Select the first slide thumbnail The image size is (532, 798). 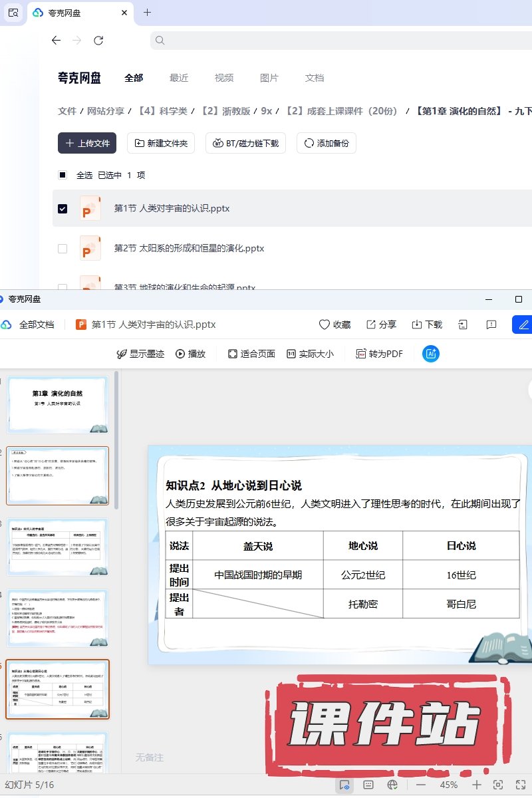pyautogui.click(x=57, y=404)
